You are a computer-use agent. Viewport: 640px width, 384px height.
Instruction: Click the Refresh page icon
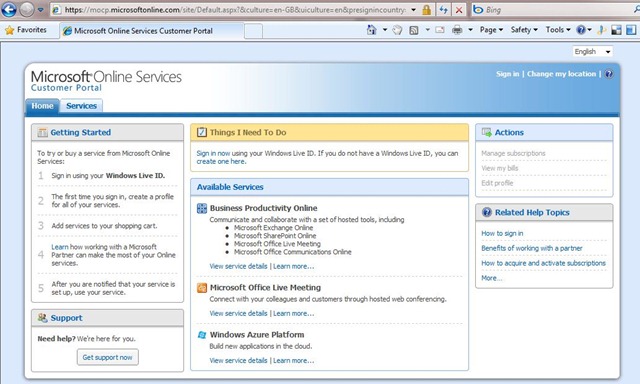coord(443,10)
